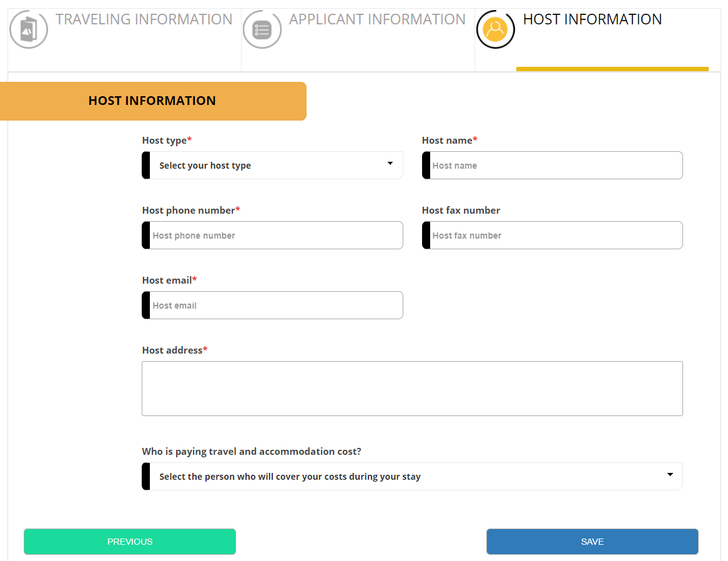Open the travel cost payer dropdown
The width and height of the screenshot is (728, 561).
[x=412, y=475]
